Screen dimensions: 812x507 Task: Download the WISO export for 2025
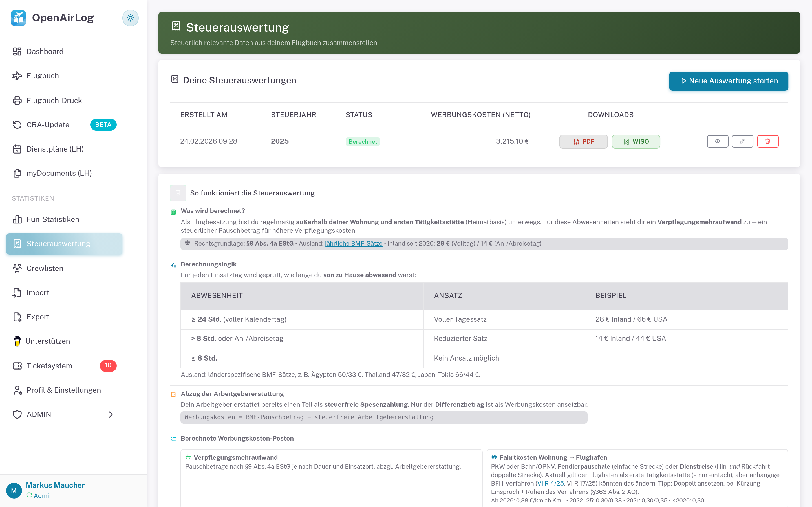pyautogui.click(x=636, y=141)
